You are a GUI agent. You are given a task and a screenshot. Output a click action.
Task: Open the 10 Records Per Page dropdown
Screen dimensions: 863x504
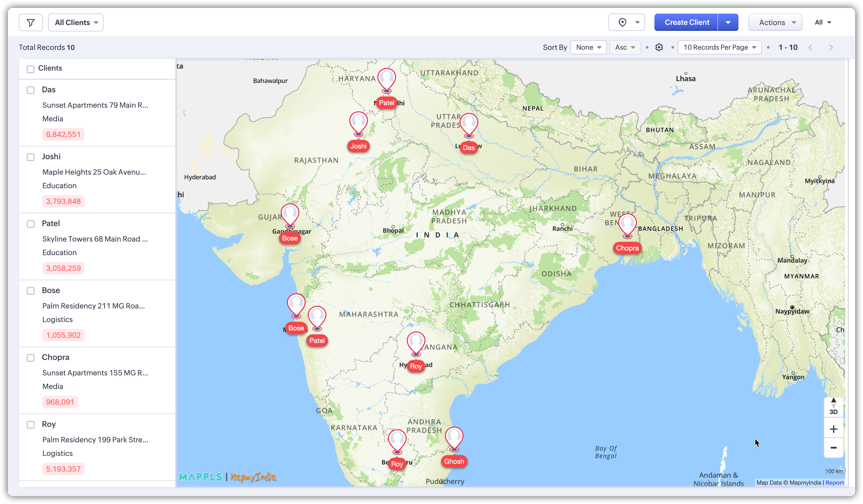719,47
